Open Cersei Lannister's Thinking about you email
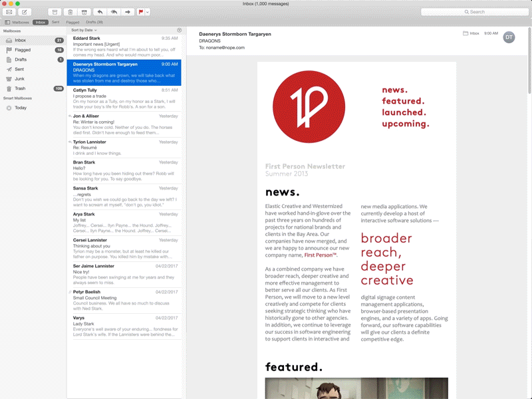Screen dimensions: 532x399 pyautogui.click(x=124, y=248)
